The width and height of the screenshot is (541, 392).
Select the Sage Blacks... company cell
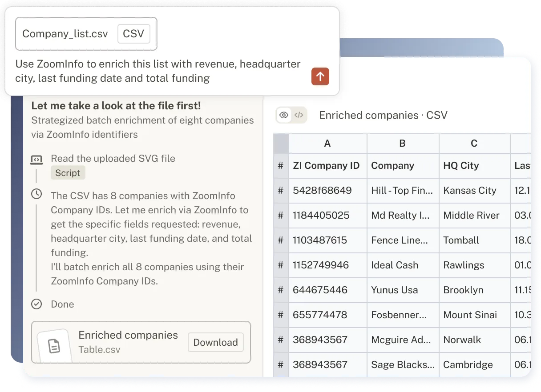pyautogui.click(x=403, y=365)
